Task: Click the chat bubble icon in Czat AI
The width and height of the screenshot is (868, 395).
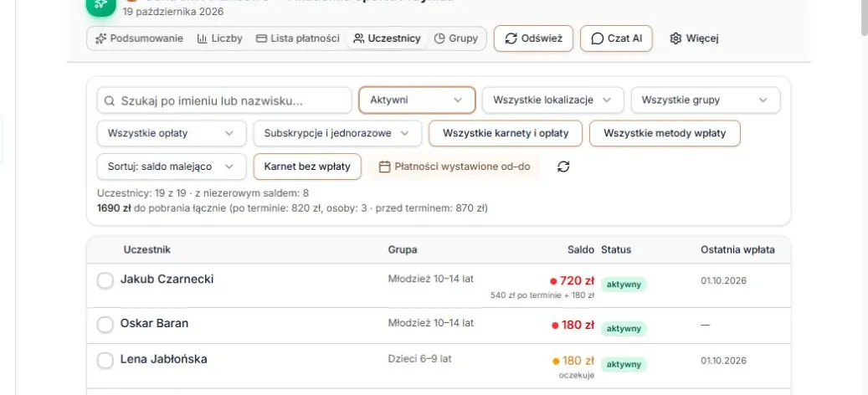Action: click(598, 38)
